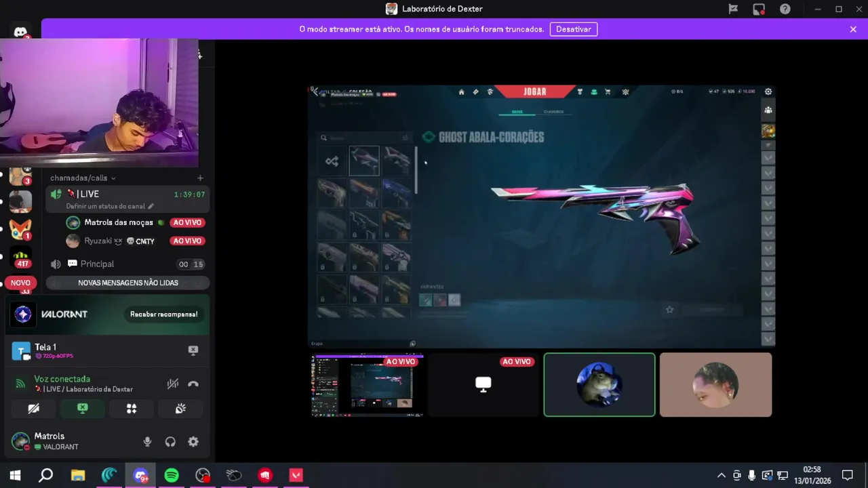Select the beige avatar participant tile
Screen dimensions: 868x488
pos(715,385)
